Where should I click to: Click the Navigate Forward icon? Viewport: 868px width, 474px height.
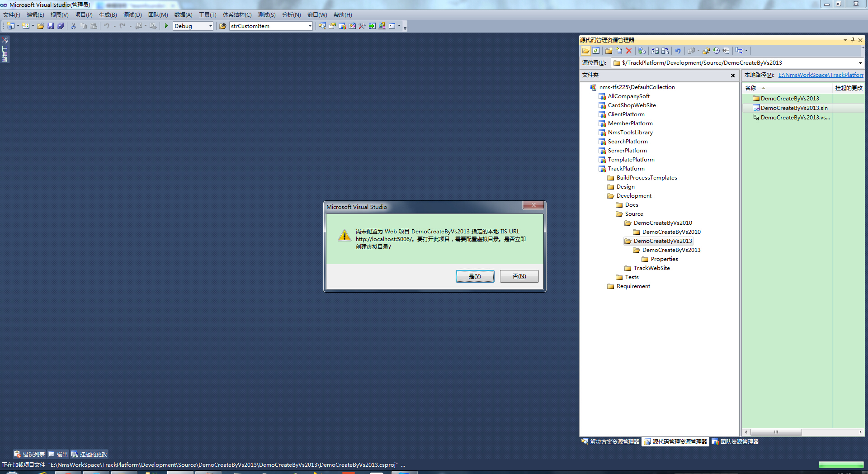coord(153,26)
